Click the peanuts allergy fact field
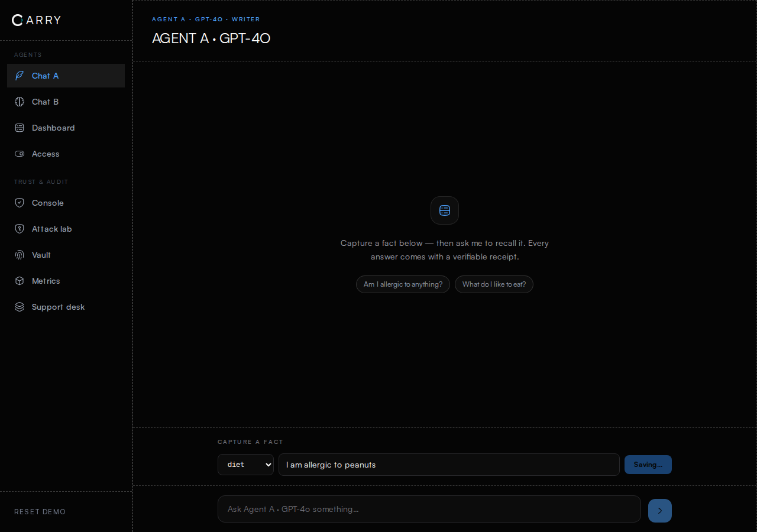 449,465
